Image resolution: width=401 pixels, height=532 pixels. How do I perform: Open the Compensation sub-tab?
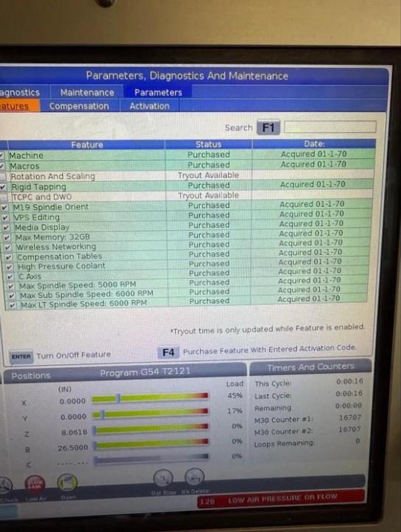point(79,106)
